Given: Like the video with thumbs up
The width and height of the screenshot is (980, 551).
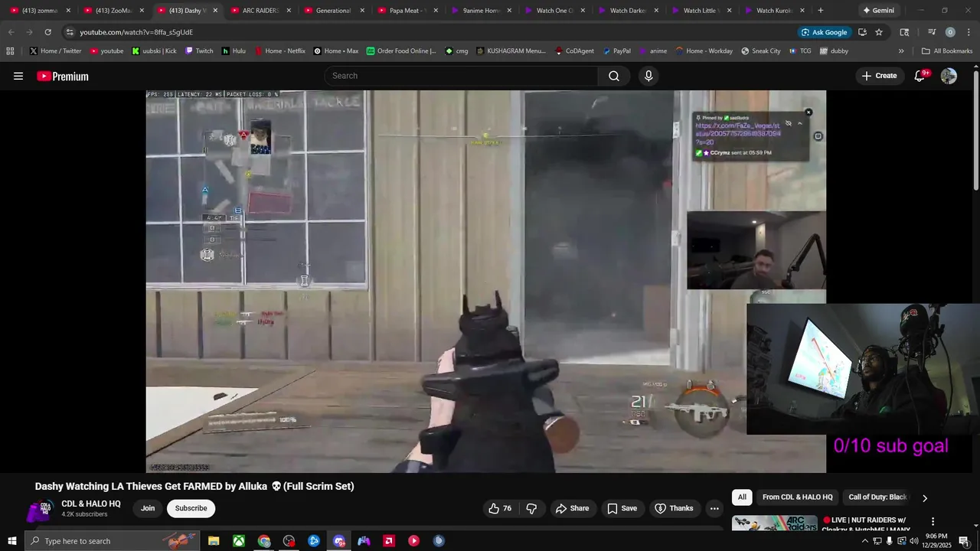Looking at the screenshot, I should click(x=500, y=508).
